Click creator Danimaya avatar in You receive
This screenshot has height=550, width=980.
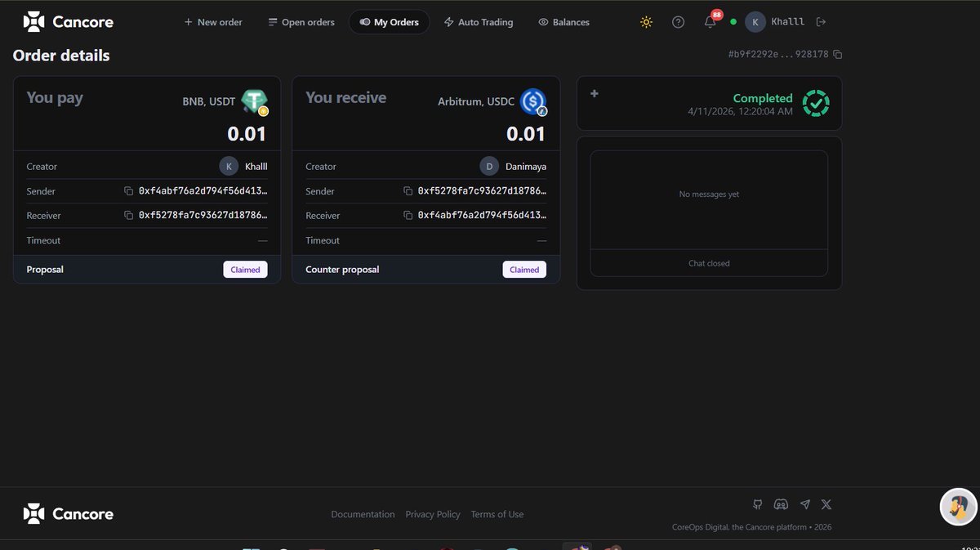pos(489,166)
